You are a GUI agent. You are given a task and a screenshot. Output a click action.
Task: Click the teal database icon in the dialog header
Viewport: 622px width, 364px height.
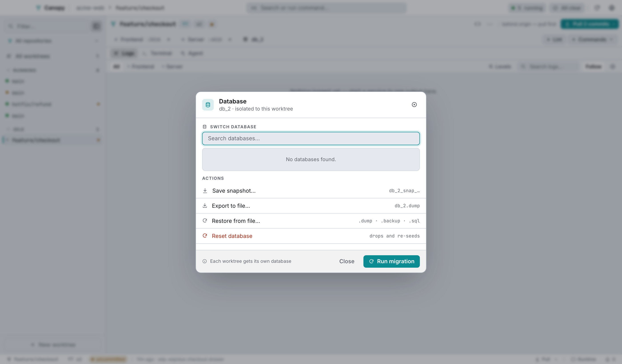[x=208, y=105]
